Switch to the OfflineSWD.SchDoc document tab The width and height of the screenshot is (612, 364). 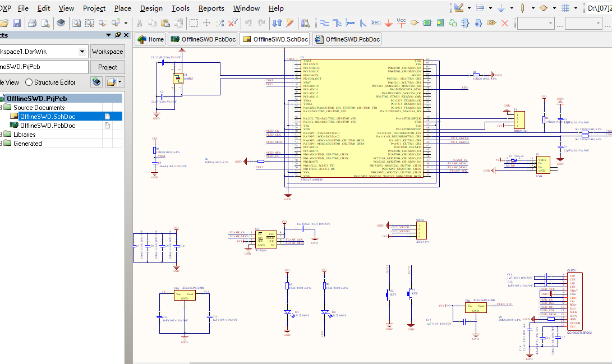tap(275, 39)
